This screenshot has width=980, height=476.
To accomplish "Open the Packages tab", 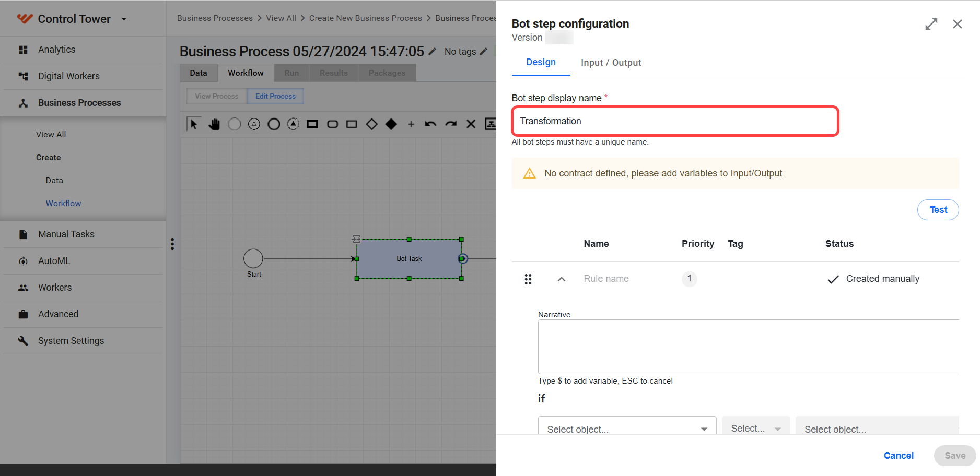I will (387, 73).
